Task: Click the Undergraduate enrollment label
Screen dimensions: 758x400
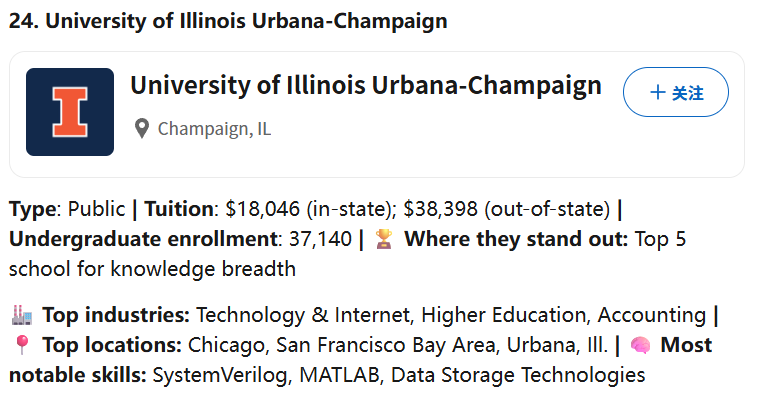Action: pyautogui.click(x=143, y=239)
